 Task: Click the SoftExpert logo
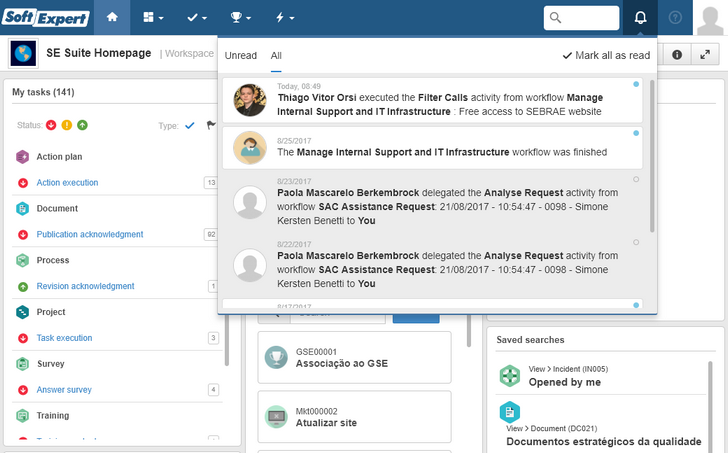click(46, 18)
